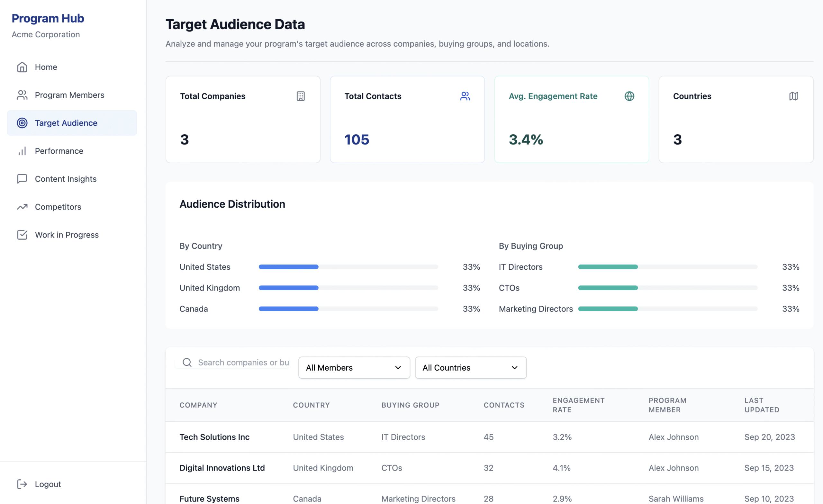Screen dimensions: 823x504
Task: Click the chevron arrow in All Members
Action: point(398,368)
